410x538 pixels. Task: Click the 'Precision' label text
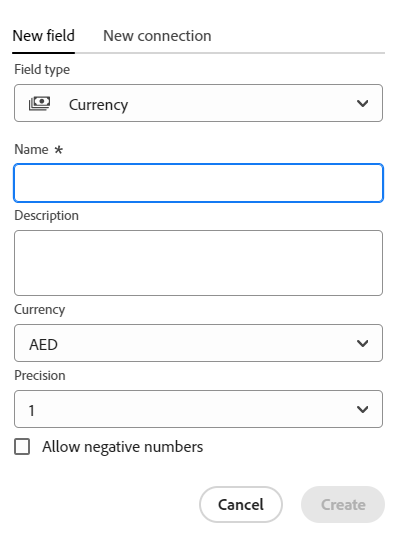point(40,376)
